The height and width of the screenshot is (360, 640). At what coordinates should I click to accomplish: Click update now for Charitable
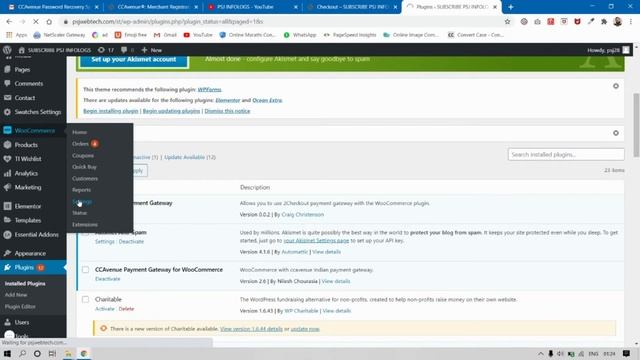(305, 329)
